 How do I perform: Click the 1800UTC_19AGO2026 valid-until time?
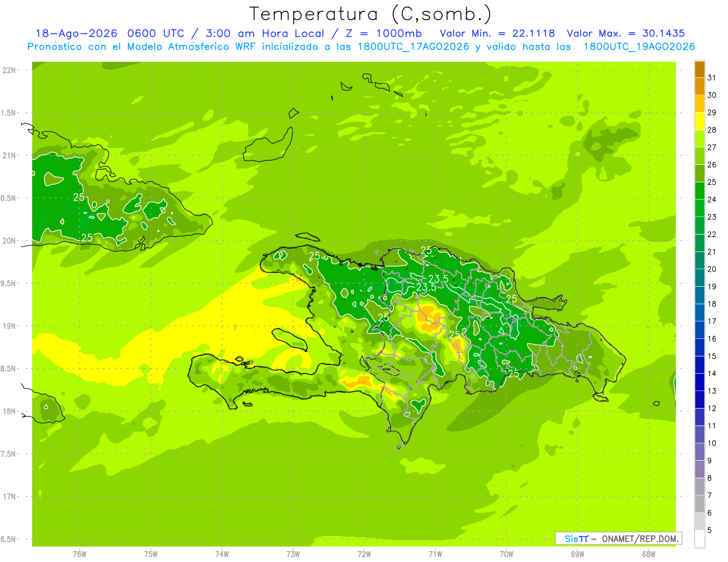click(x=639, y=47)
